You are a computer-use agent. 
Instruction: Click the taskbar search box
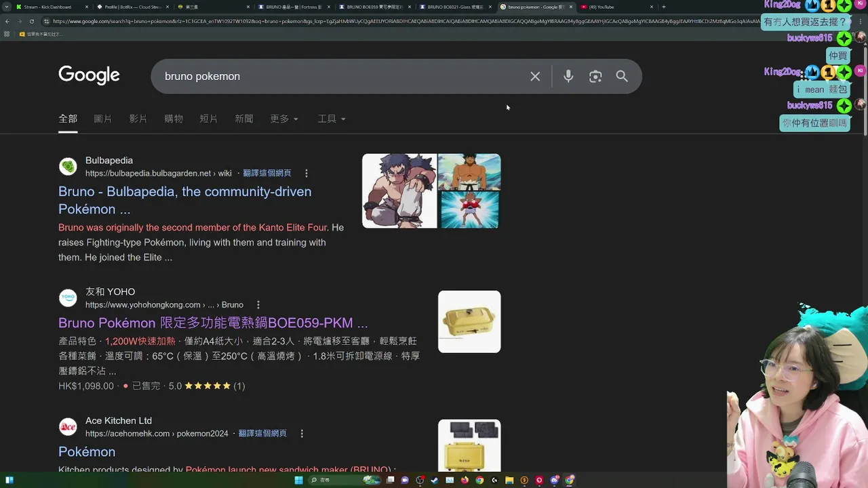(344, 480)
